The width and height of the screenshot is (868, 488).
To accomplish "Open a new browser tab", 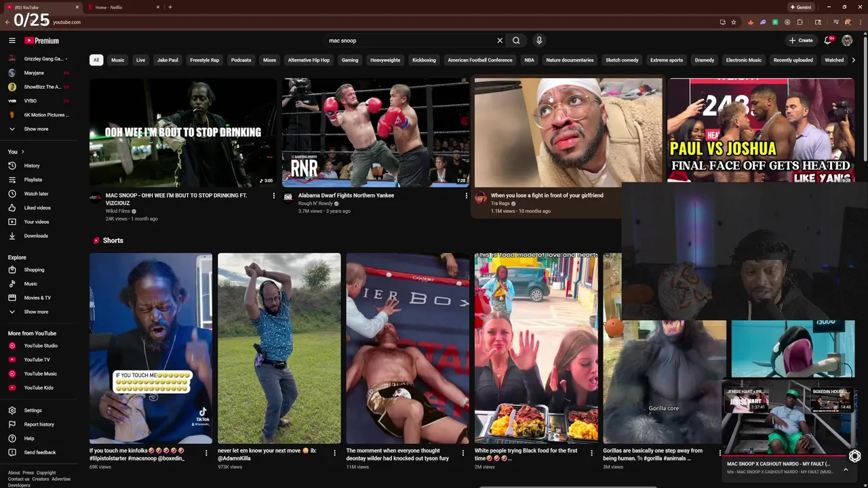I will click(x=170, y=7).
